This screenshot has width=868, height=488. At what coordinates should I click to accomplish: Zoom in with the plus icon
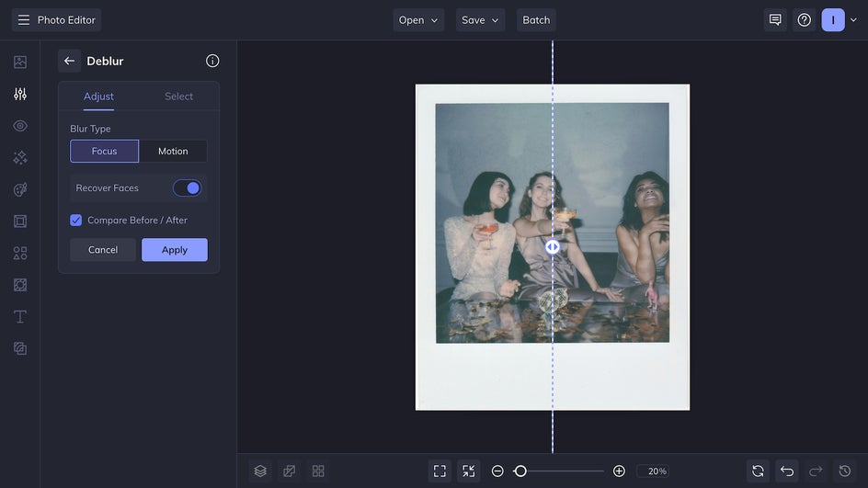619,471
